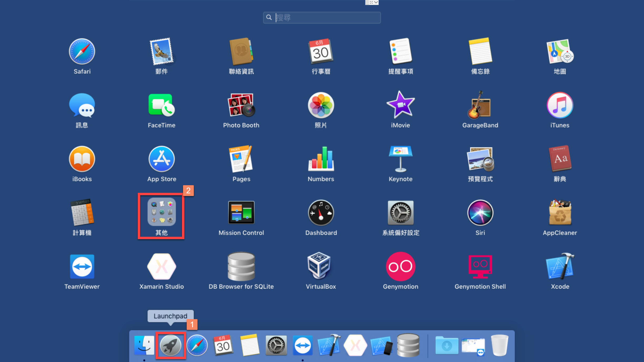Open 聯絡資訊 Contacts app

[241, 52]
